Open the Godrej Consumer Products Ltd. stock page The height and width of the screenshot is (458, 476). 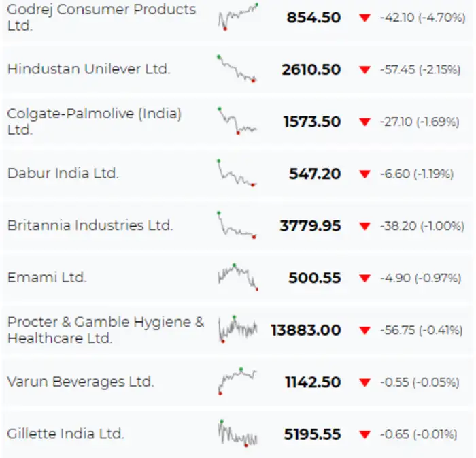[101, 18]
